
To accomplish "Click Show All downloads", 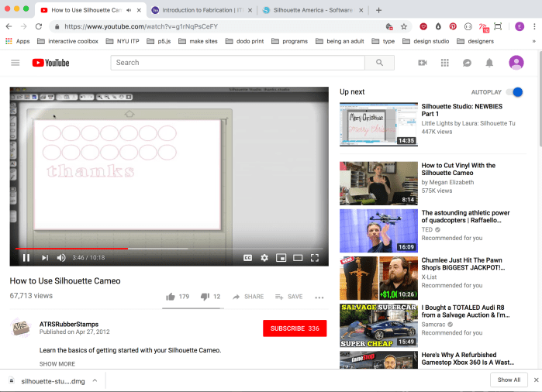I will tap(509, 380).
